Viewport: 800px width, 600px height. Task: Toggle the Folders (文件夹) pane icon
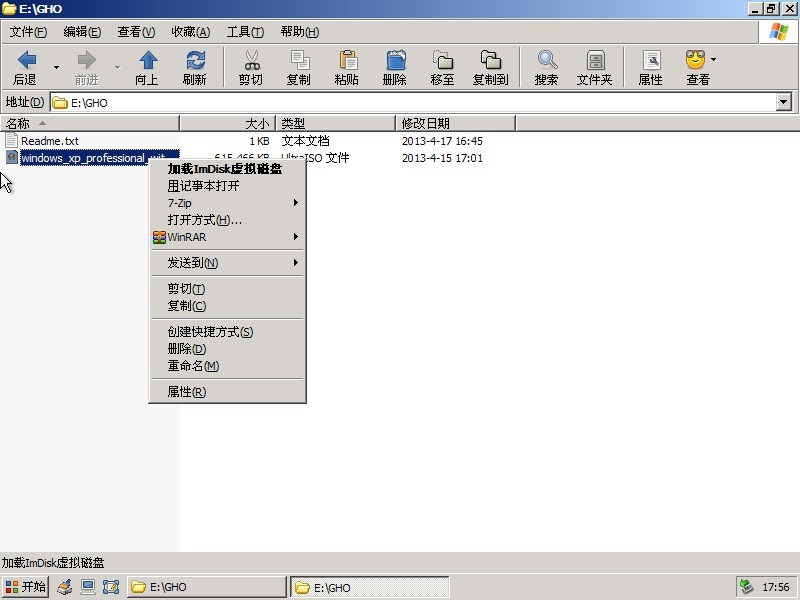tap(595, 60)
